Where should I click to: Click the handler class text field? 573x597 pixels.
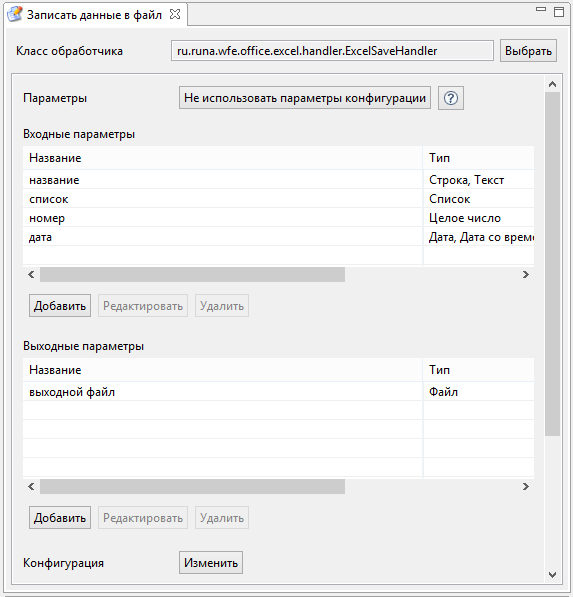coord(332,51)
